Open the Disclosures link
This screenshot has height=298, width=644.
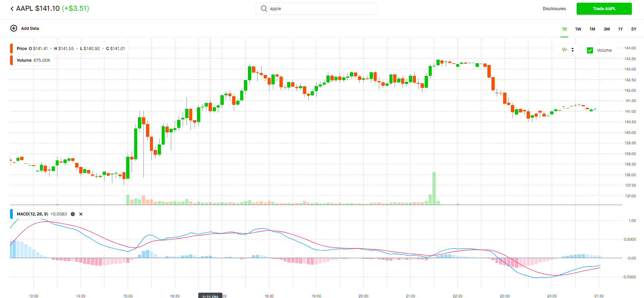[x=554, y=9]
